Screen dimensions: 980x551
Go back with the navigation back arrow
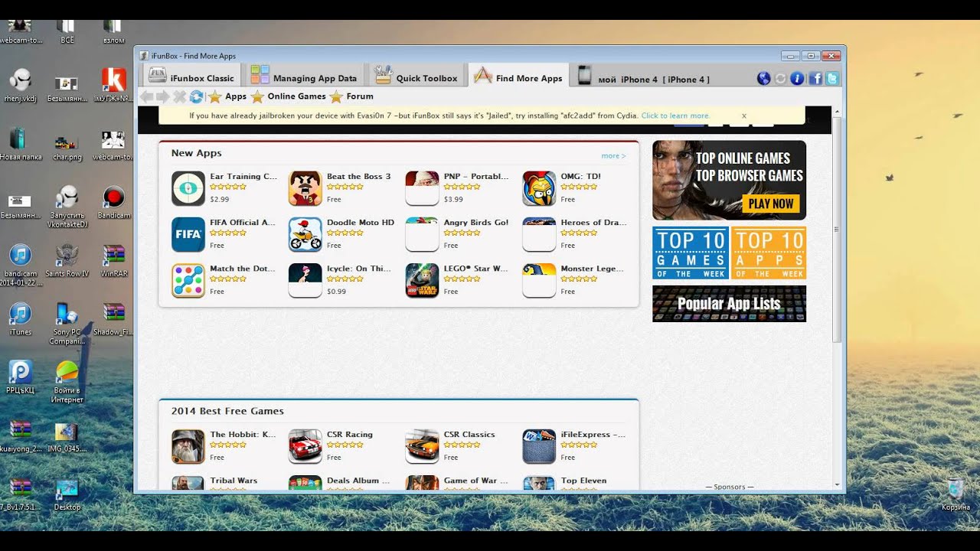click(x=146, y=96)
